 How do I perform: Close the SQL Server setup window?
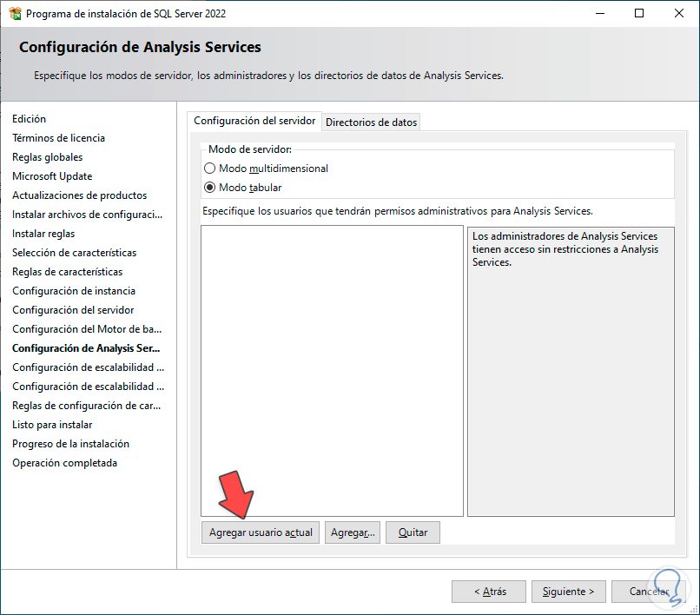pyautogui.click(x=679, y=13)
